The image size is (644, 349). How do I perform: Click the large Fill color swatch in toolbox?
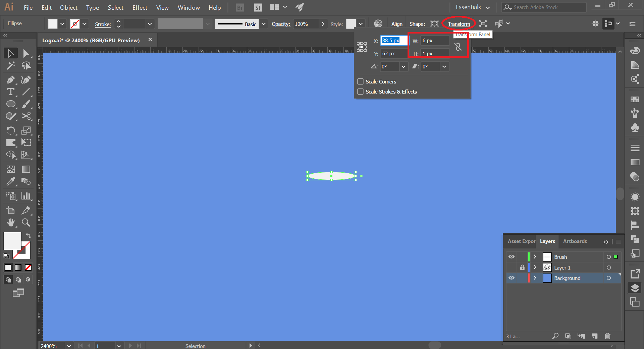click(12, 241)
